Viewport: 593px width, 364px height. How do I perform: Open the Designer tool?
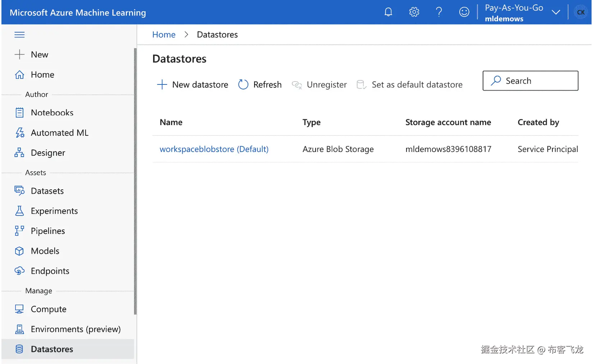coord(20,153)
